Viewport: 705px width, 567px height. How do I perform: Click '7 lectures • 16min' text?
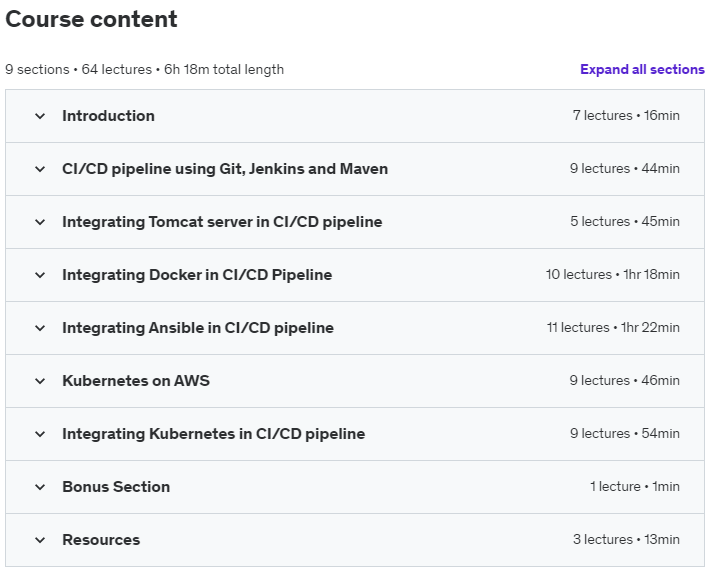[626, 116]
